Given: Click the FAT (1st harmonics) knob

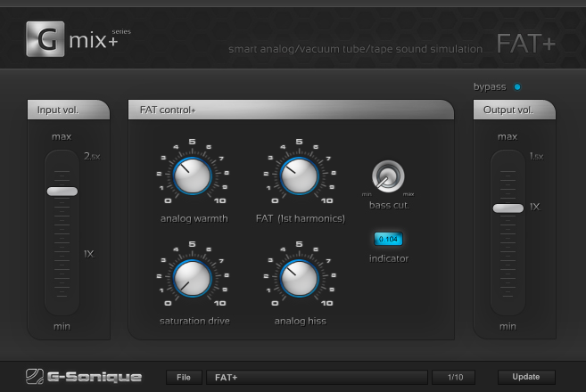Looking at the screenshot, I should click(299, 176).
